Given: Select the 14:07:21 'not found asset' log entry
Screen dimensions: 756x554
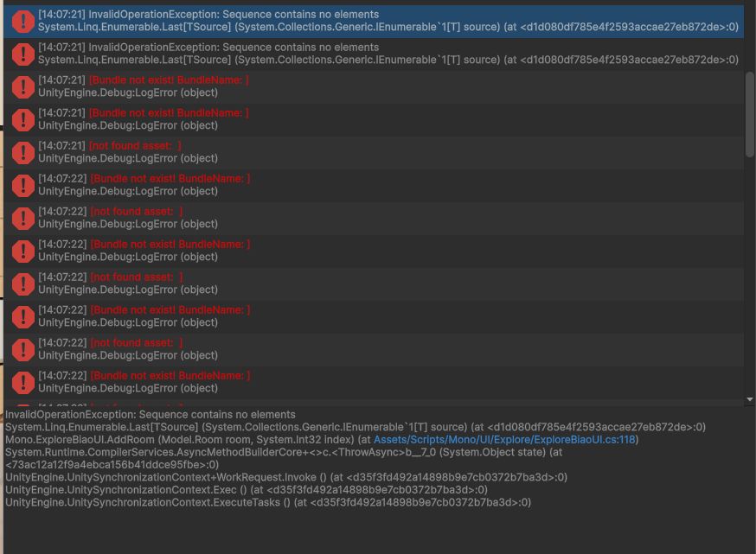Looking at the screenshot, I should 374,152.
